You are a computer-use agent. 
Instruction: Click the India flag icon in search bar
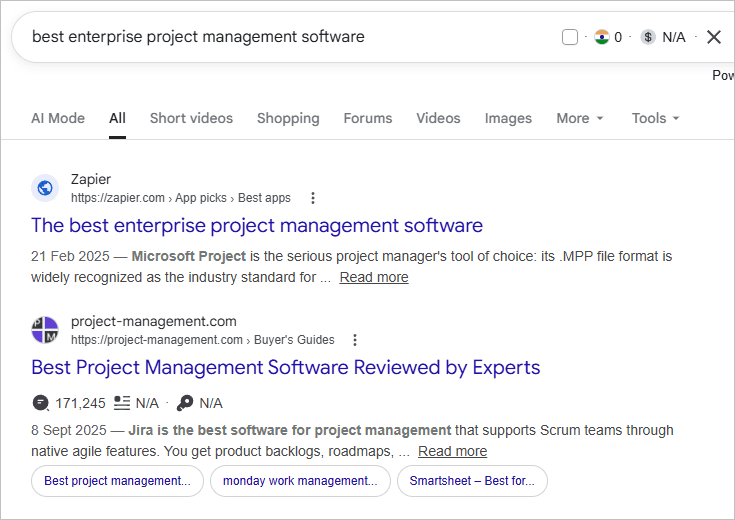pos(601,37)
